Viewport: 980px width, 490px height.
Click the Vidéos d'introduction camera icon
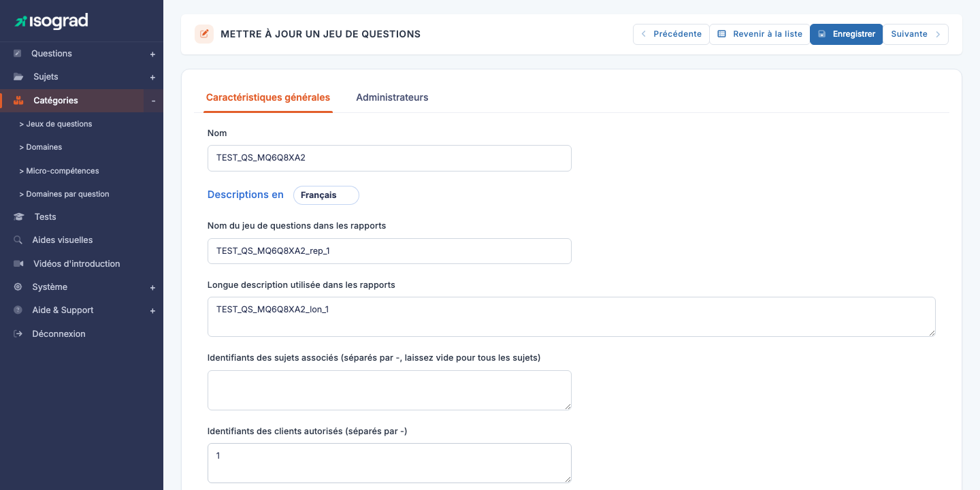point(18,263)
